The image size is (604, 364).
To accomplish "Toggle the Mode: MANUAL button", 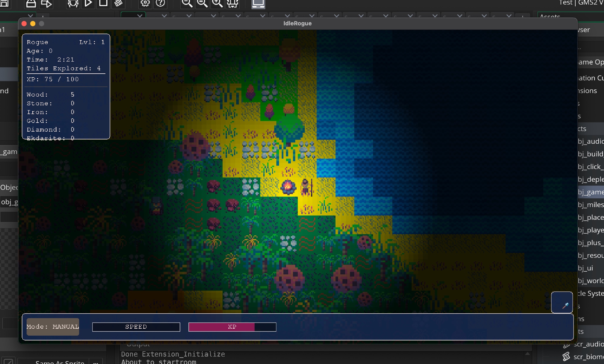I will click(53, 327).
